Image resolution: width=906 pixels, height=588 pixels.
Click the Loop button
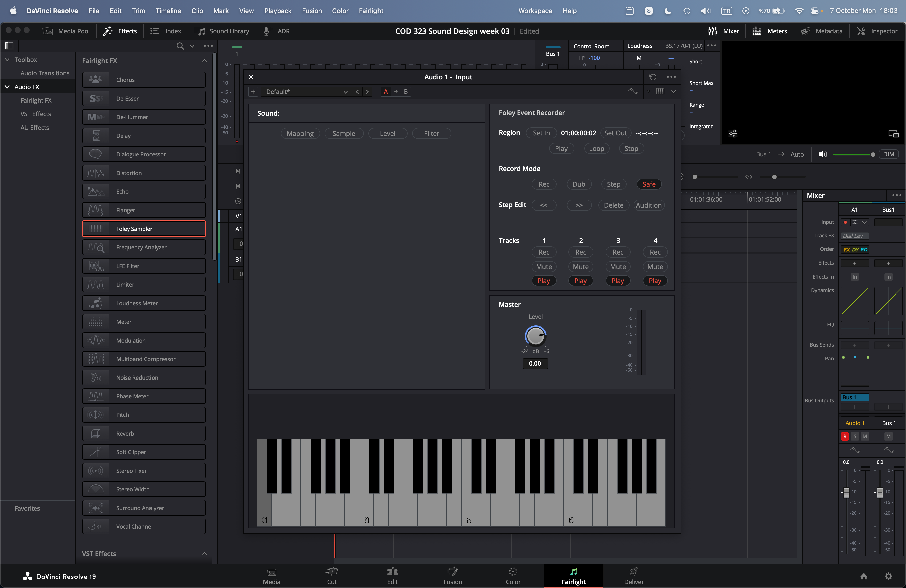(x=596, y=149)
